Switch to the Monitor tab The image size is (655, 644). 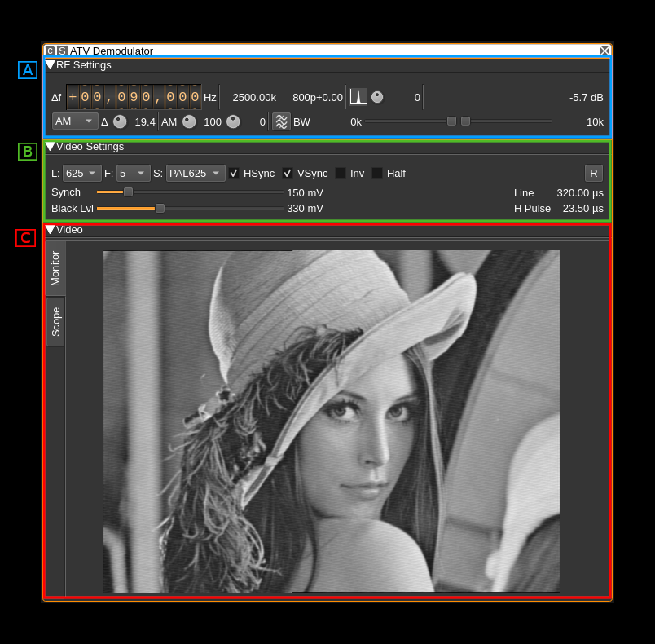pyautogui.click(x=55, y=268)
